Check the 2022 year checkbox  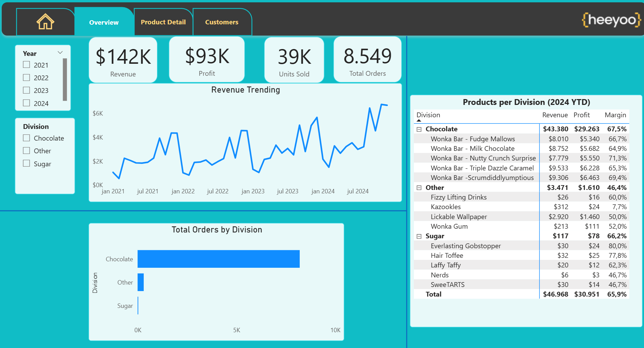(26, 77)
